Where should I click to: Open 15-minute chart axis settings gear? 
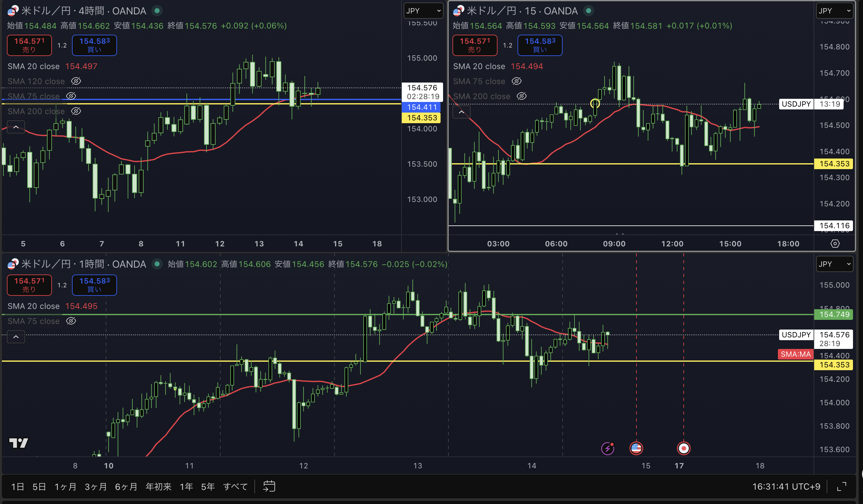point(835,244)
